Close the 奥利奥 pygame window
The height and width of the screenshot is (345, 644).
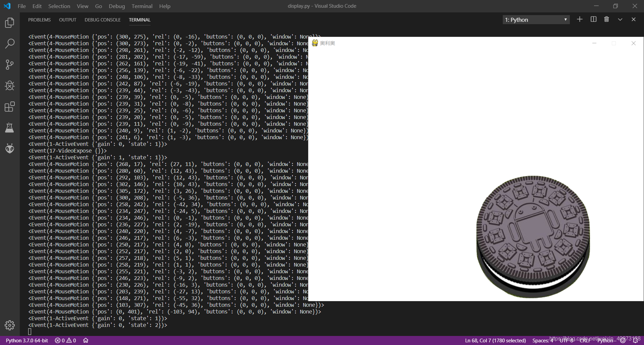pos(633,43)
